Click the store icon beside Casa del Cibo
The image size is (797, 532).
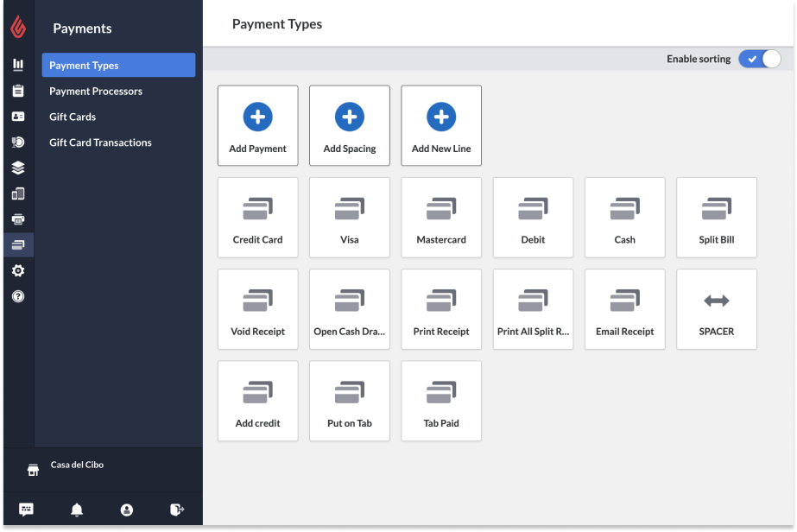[33, 470]
